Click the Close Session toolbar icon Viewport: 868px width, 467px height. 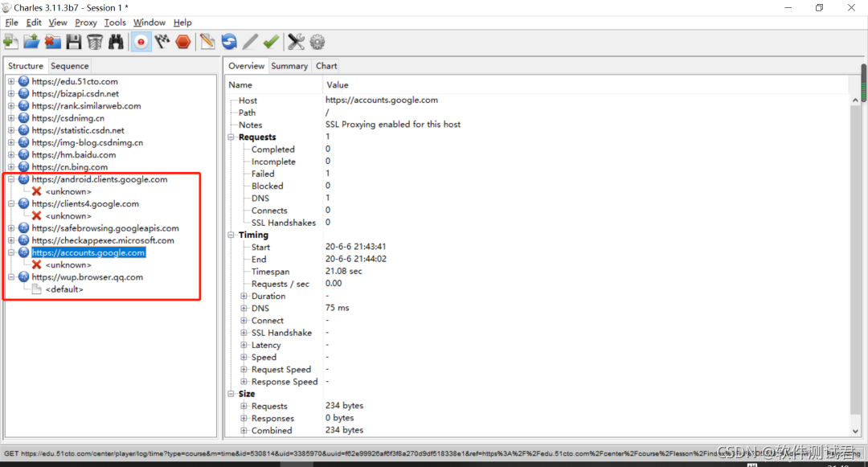pos(52,42)
